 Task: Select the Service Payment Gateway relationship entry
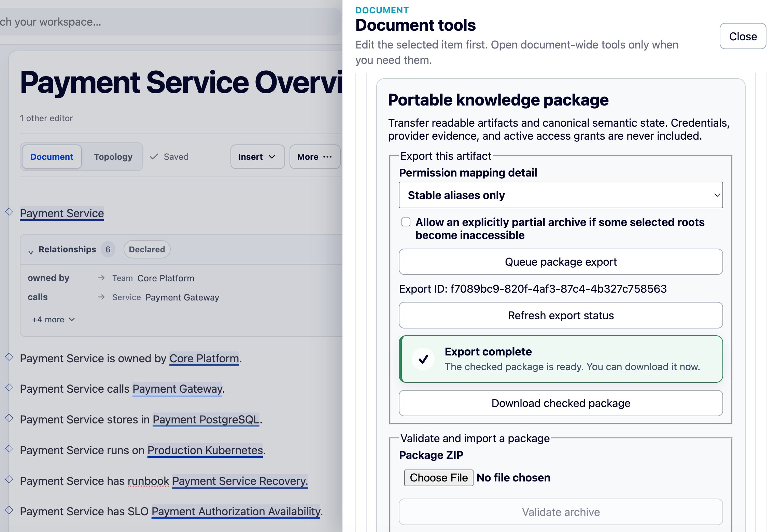click(x=166, y=297)
